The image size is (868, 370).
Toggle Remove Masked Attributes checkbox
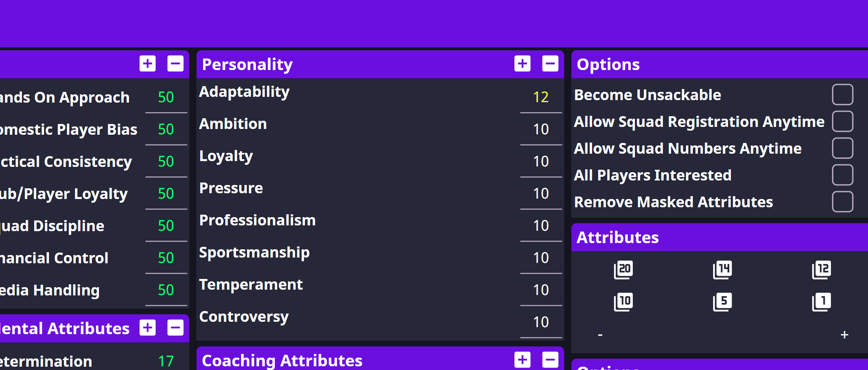click(x=842, y=202)
